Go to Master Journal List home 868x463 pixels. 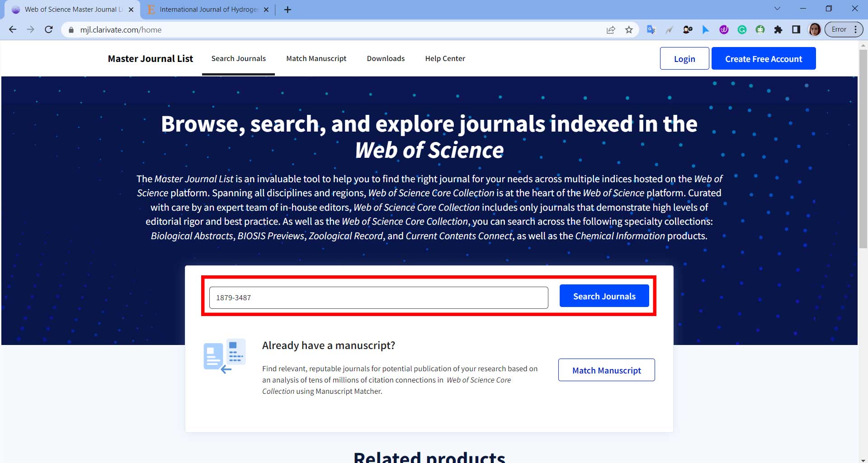click(x=150, y=59)
